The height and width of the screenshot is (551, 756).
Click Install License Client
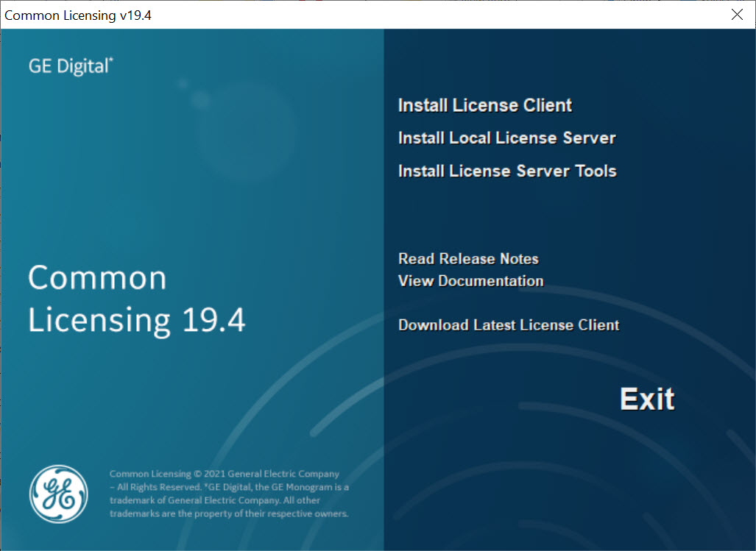pyautogui.click(x=484, y=105)
